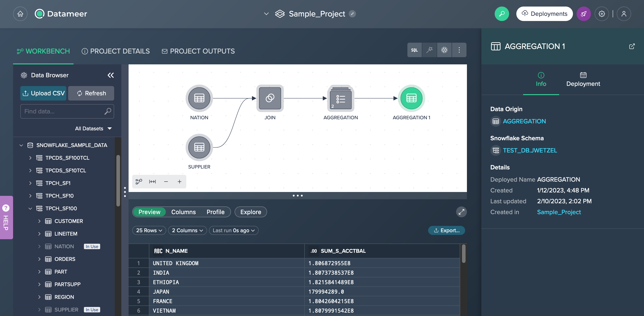Follow the Sample_Project link
644x316 pixels.
click(559, 212)
